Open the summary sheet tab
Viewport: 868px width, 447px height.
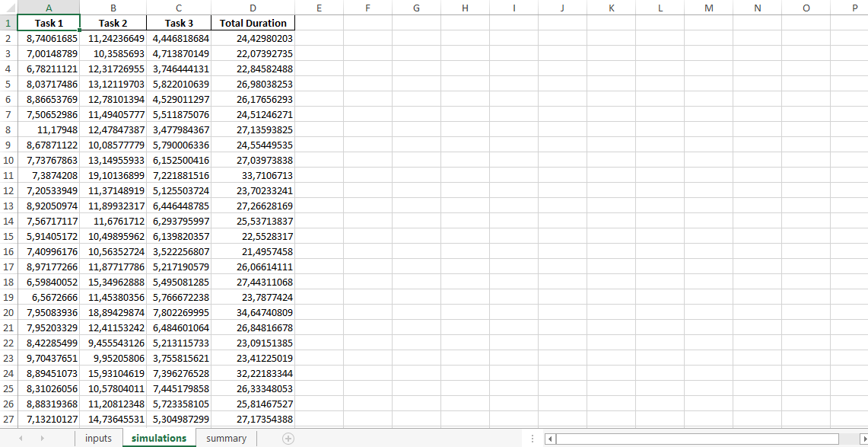pyautogui.click(x=226, y=438)
